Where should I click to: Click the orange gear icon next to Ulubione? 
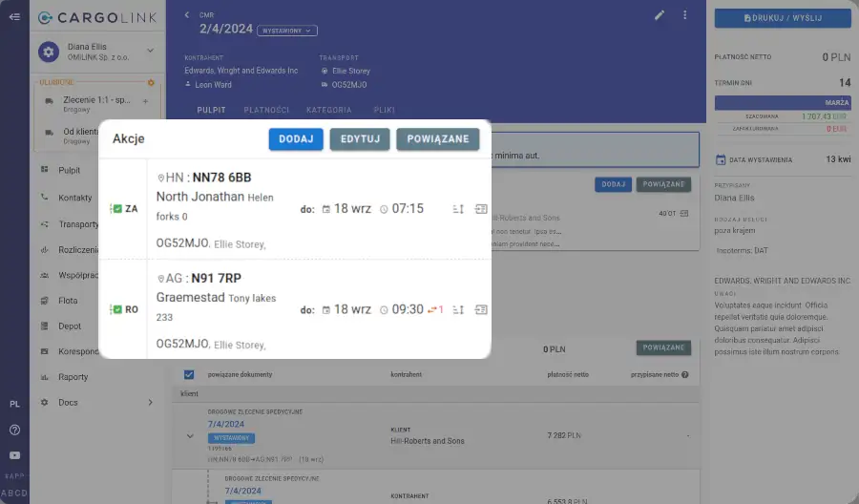point(151,82)
